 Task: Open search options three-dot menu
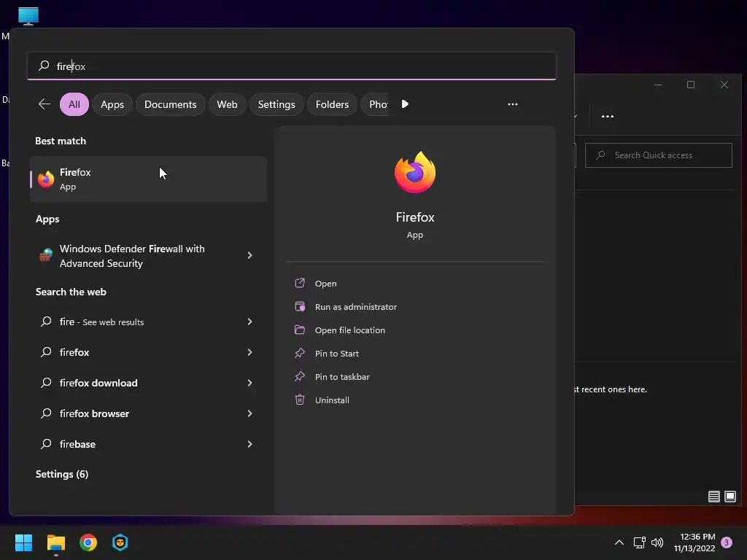(x=513, y=104)
